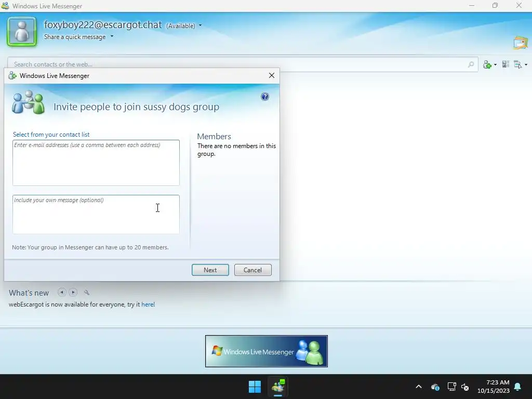Click the search magnifier icon
Viewport: 532px width, 399px height.
coord(471,64)
